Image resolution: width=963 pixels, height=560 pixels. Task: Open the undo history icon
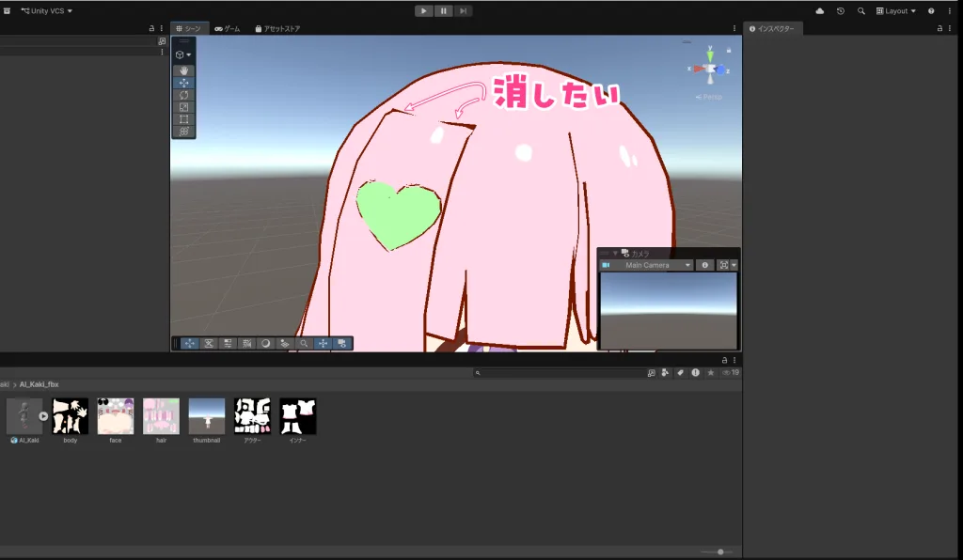[840, 11]
